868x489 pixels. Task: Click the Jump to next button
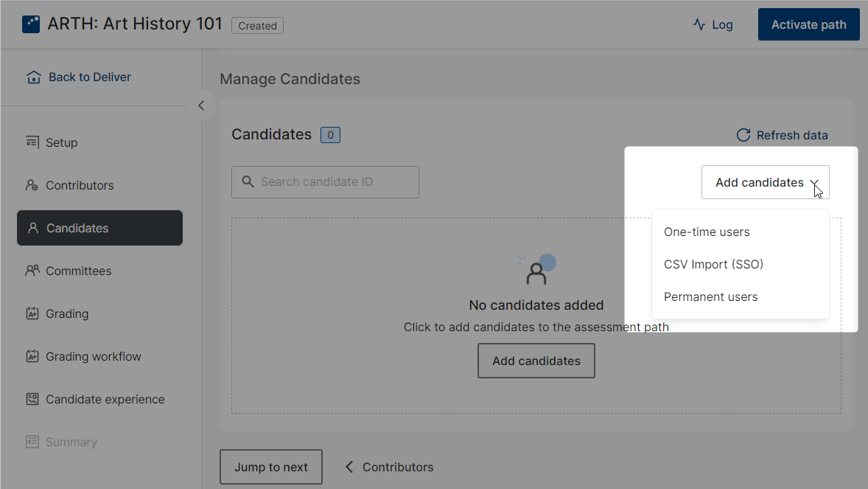pyautogui.click(x=270, y=467)
